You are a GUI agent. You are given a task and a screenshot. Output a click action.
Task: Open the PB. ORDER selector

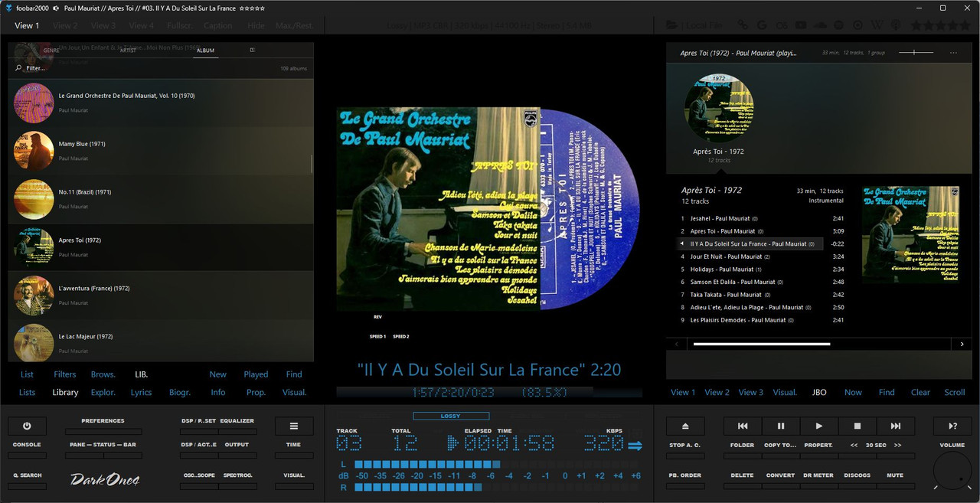coord(685,475)
